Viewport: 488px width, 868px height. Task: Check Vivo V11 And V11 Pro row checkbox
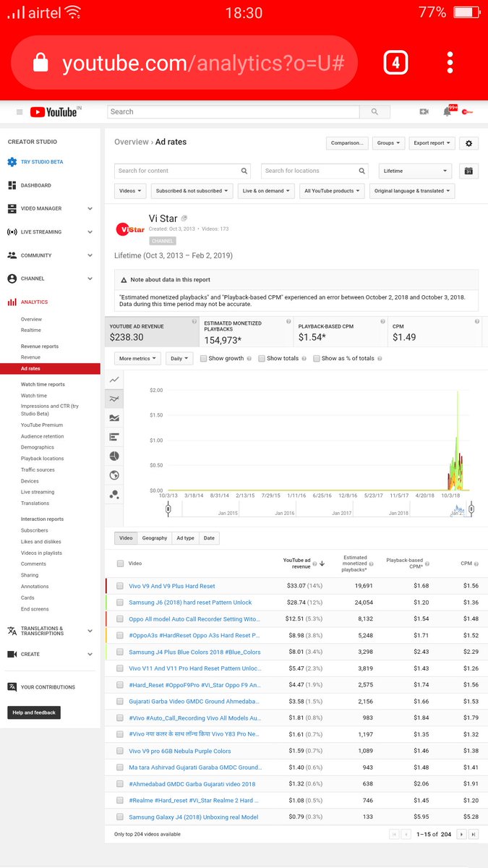(120, 668)
